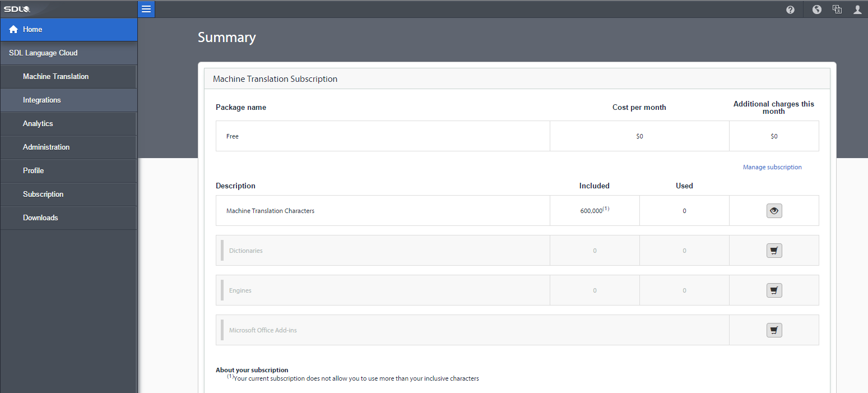View Machine Translation Characters with eye icon

[774, 211]
